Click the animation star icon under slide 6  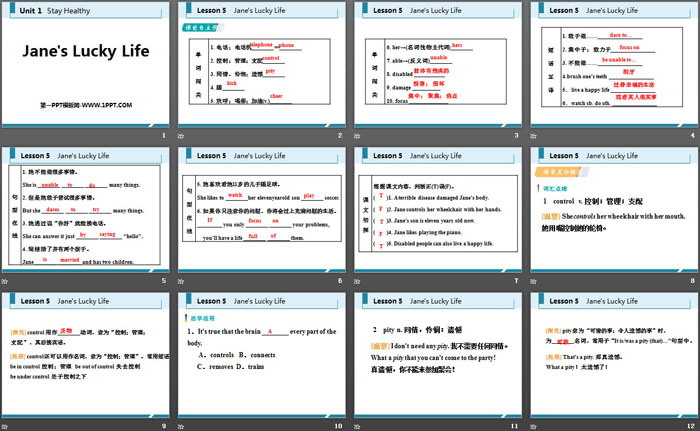tap(181, 281)
